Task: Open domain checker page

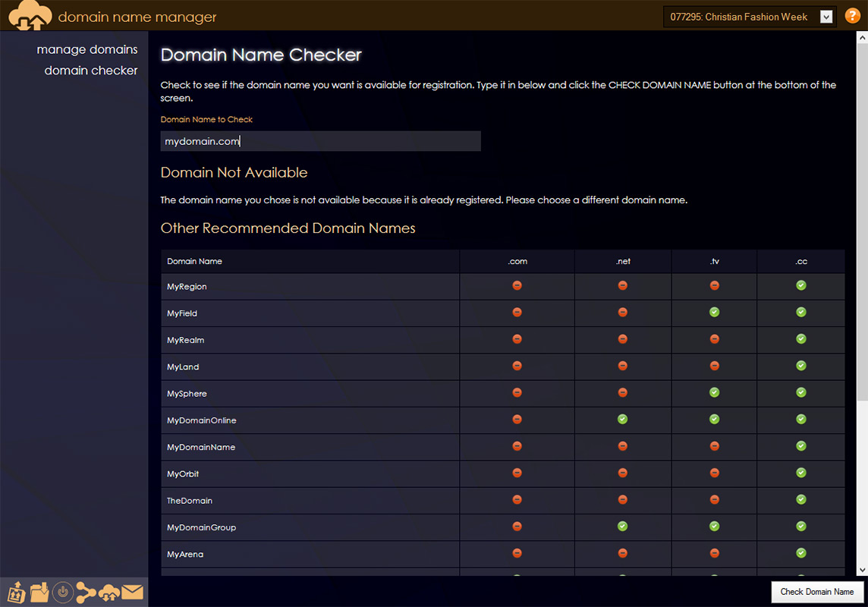Action: (x=91, y=71)
